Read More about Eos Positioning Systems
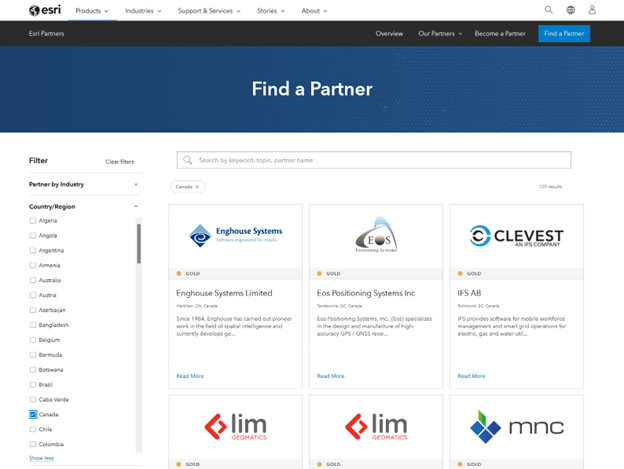 click(331, 376)
